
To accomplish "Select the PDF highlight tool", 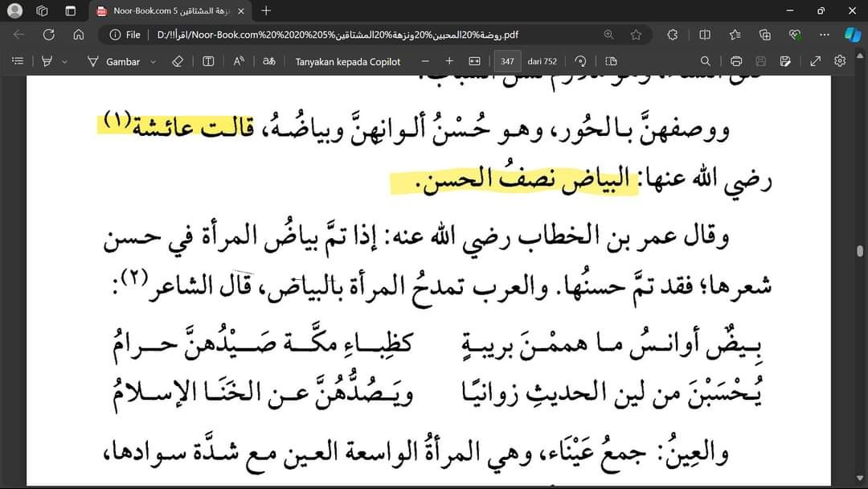I will [47, 61].
